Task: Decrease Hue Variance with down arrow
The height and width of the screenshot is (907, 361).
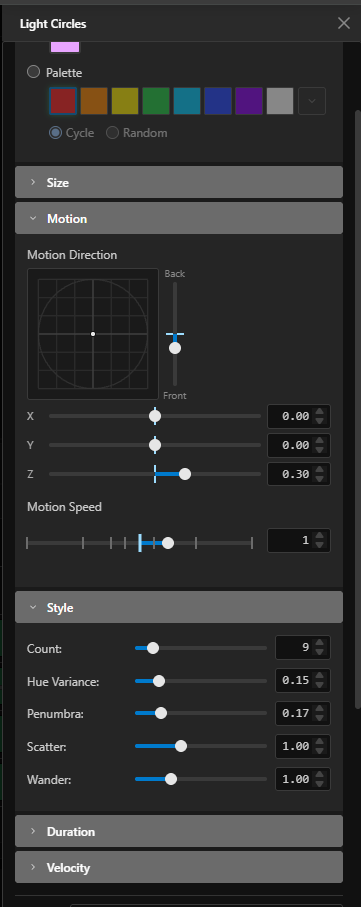Action: pos(319,685)
